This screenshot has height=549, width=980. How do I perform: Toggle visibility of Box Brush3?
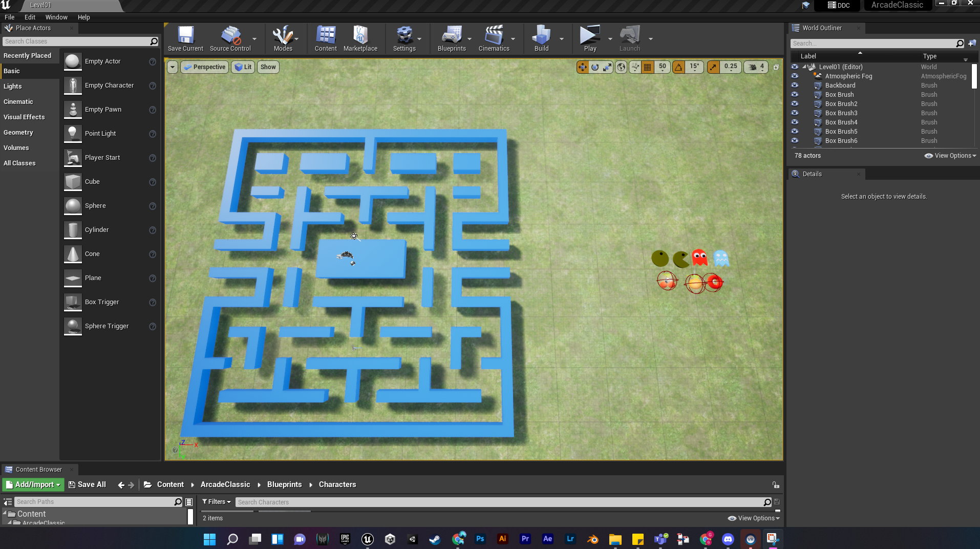(x=795, y=113)
